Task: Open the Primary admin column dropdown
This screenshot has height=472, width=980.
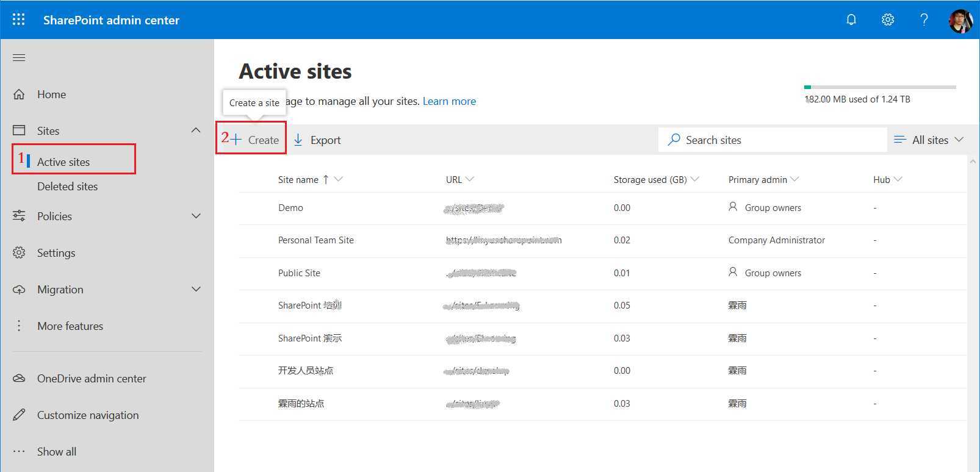Action: tap(794, 179)
